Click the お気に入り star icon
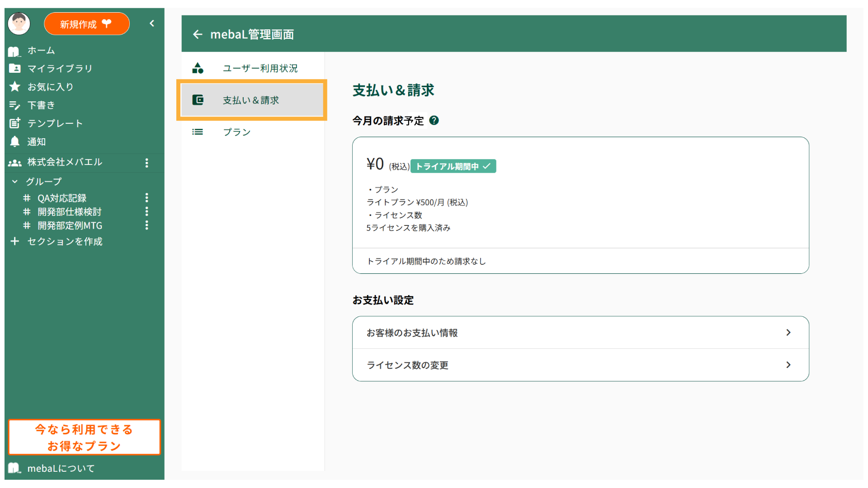The image size is (868, 488). tap(15, 87)
